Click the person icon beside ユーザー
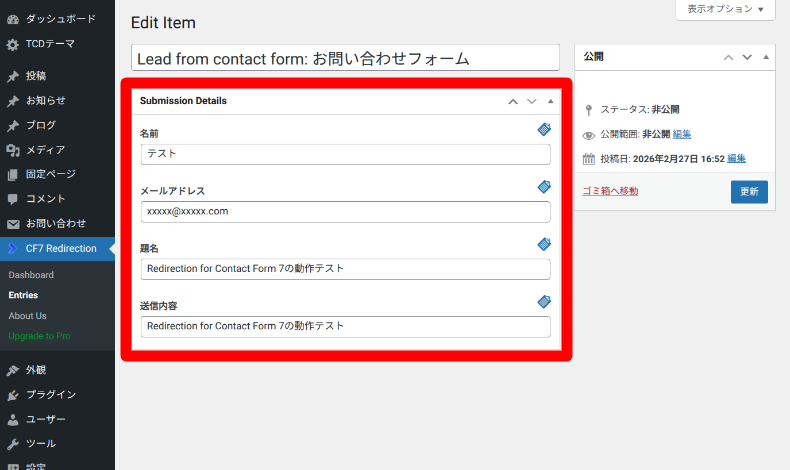The width and height of the screenshot is (790, 470). point(13,420)
